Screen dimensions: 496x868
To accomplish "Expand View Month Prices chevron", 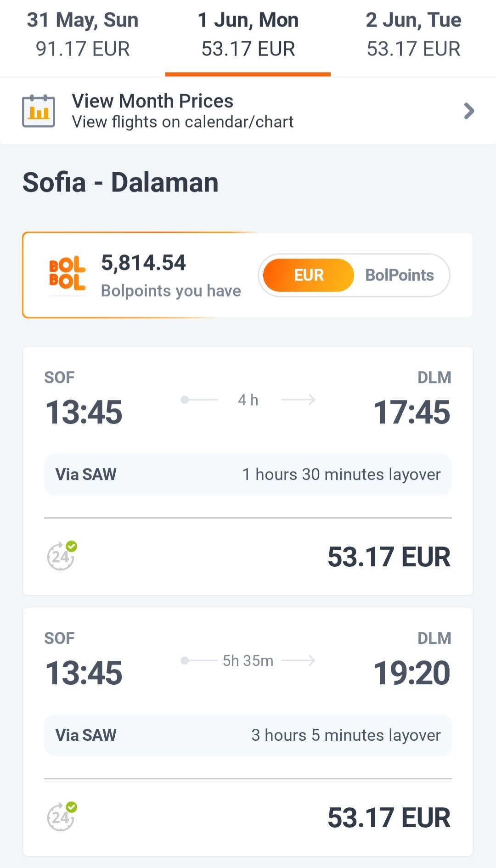I will pos(468,111).
